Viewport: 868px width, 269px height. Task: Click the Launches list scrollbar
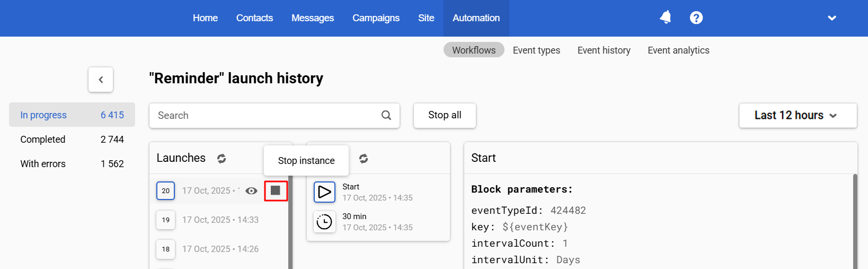290,222
